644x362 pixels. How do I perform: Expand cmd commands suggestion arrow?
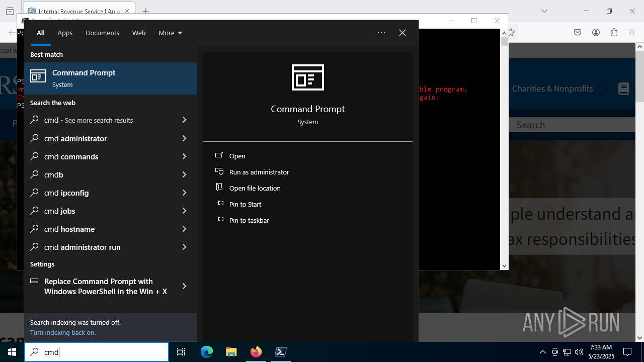184,156
